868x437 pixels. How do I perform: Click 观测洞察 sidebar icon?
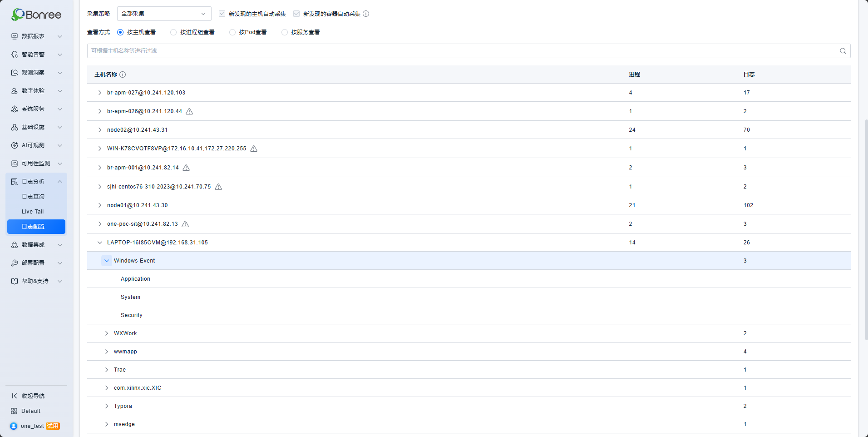(15, 73)
